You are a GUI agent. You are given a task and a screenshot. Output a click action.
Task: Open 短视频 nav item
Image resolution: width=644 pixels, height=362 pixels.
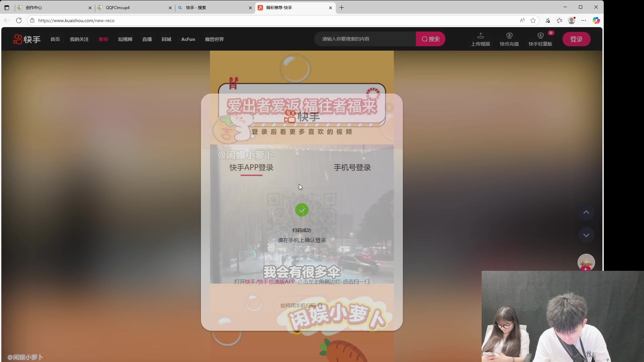tap(125, 39)
